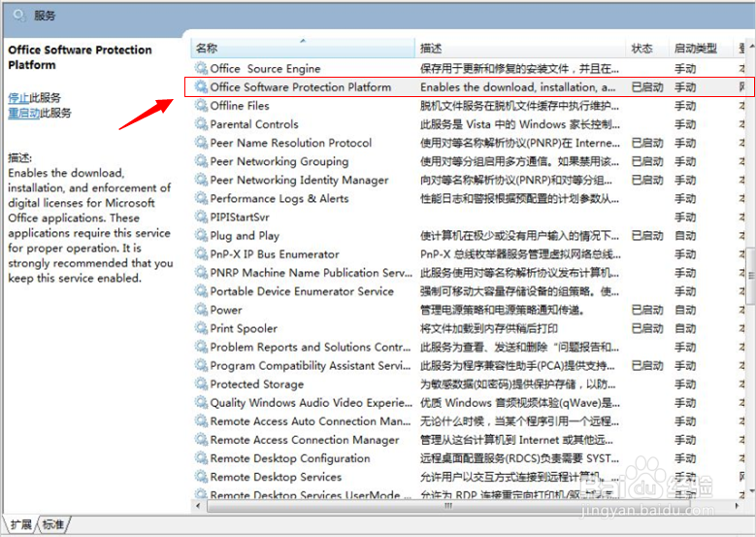
Task: Select the Power service gear icon
Action: tap(201, 310)
